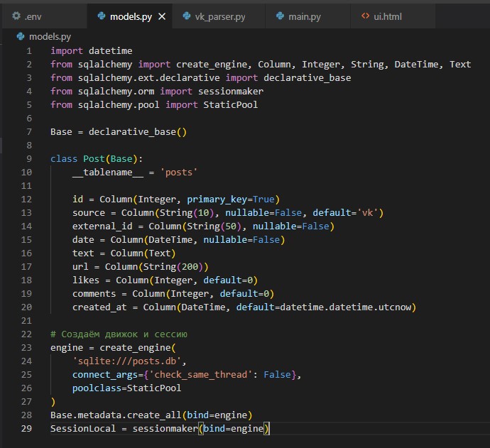490x448 pixels.
Task: Click line number 9 in the gutter
Action: [28, 158]
